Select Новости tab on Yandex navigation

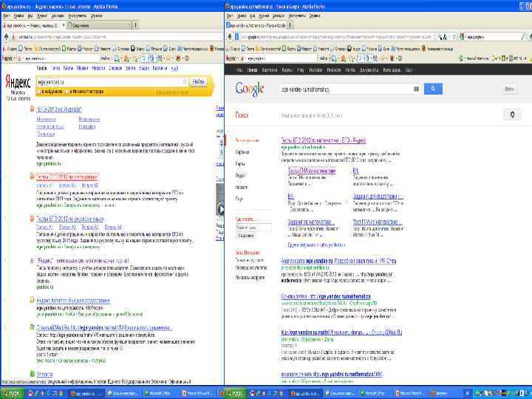click(98, 68)
